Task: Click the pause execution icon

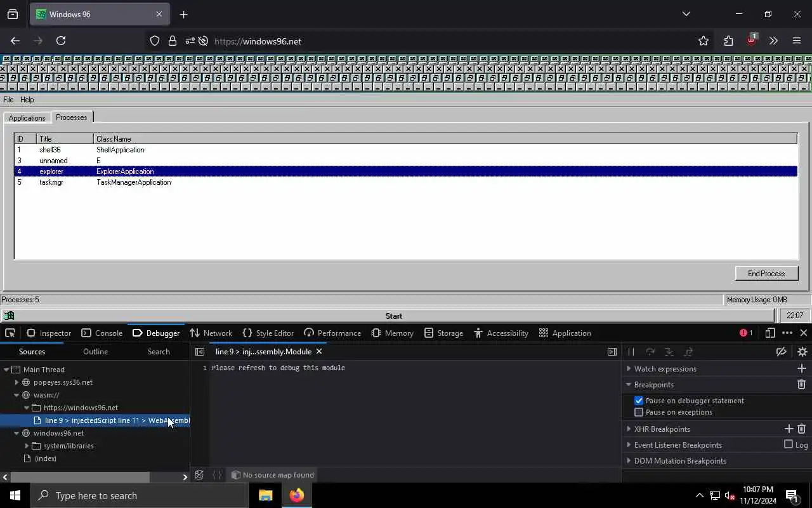Action: pyautogui.click(x=631, y=351)
